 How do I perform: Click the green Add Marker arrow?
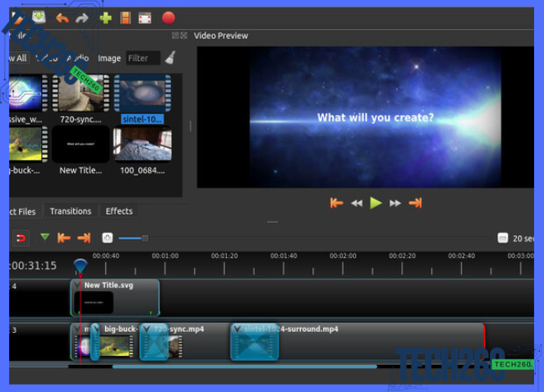44,238
